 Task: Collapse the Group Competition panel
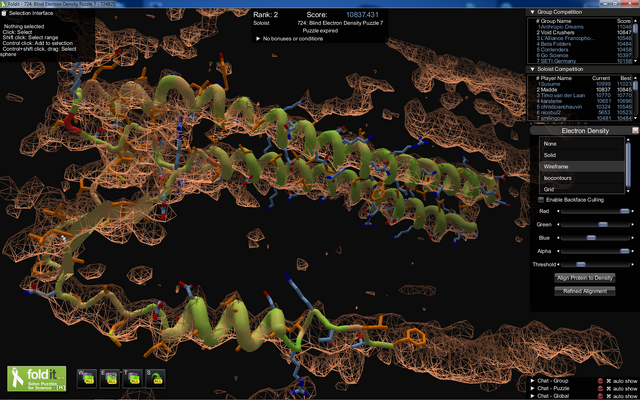pos(532,12)
